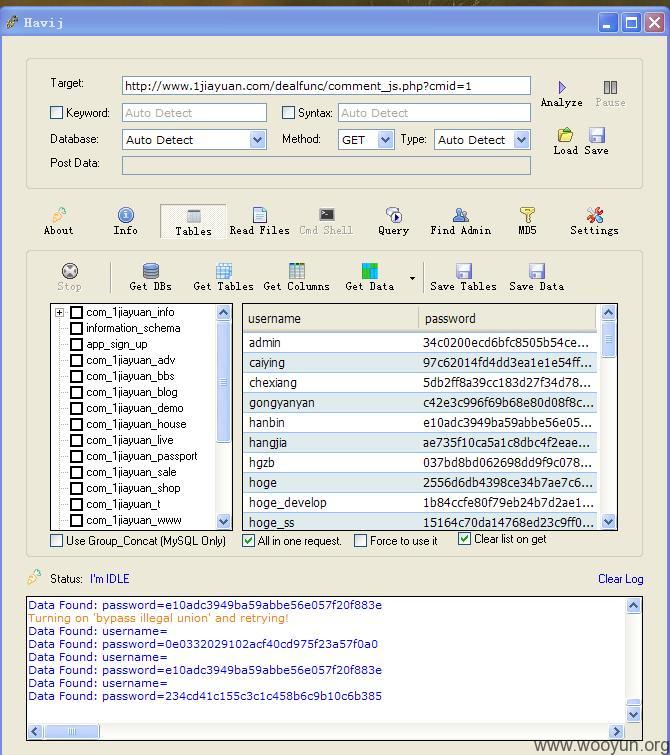Image resolution: width=670 pixels, height=755 pixels.
Task: Click the Clear Log link
Action: tap(620, 579)
